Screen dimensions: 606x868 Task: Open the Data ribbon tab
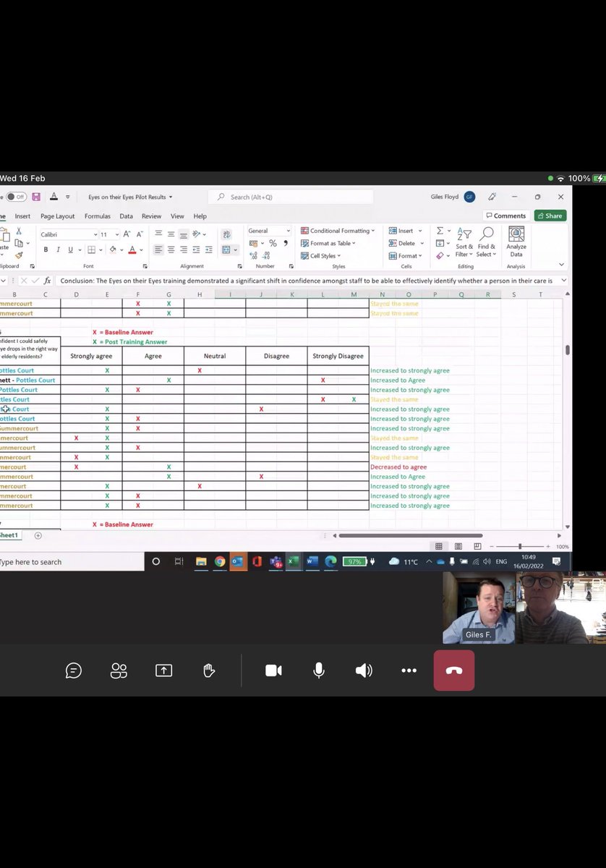[x=126, y=216]
